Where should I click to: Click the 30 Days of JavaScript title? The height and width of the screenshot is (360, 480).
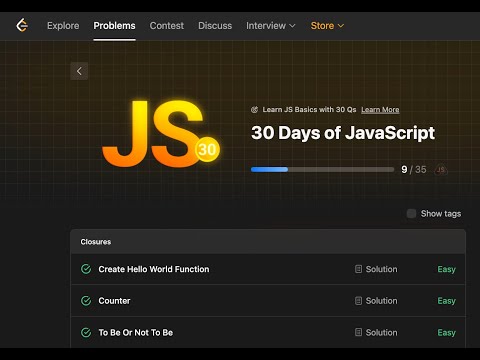(x=343, y=133)
